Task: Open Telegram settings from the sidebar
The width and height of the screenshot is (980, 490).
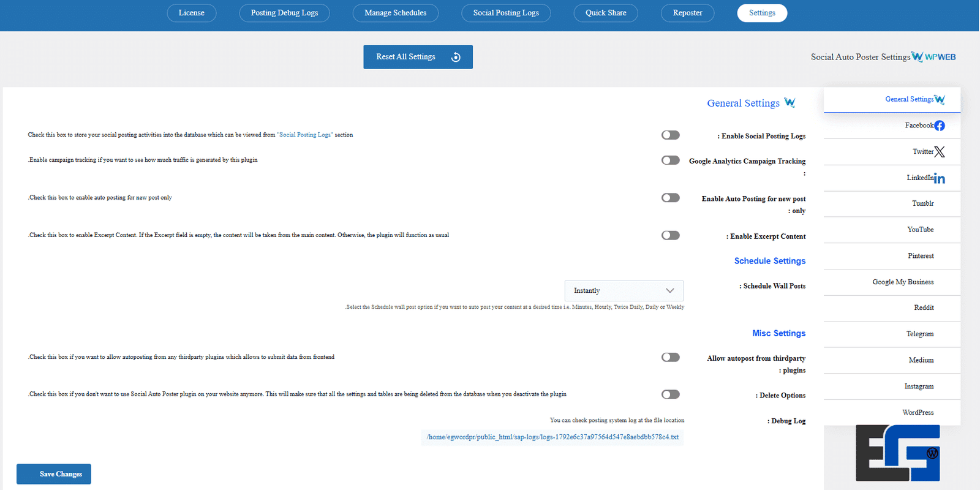Action: 920,334
